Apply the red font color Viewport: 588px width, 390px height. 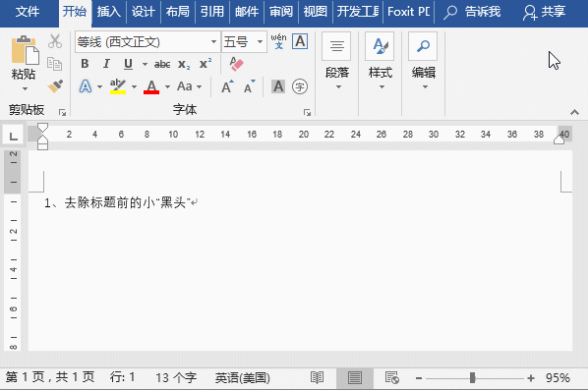pos(151,86)
